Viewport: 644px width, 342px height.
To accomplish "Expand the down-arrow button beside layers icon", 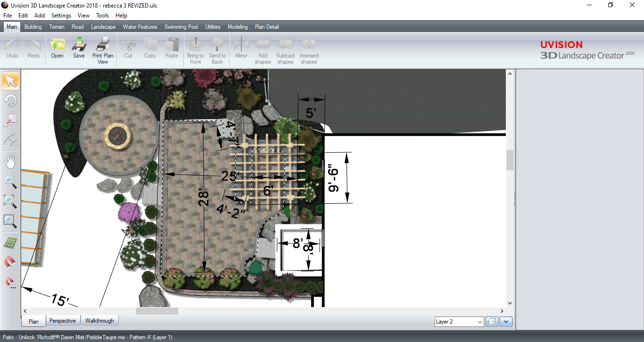I will tap(506, 322).
